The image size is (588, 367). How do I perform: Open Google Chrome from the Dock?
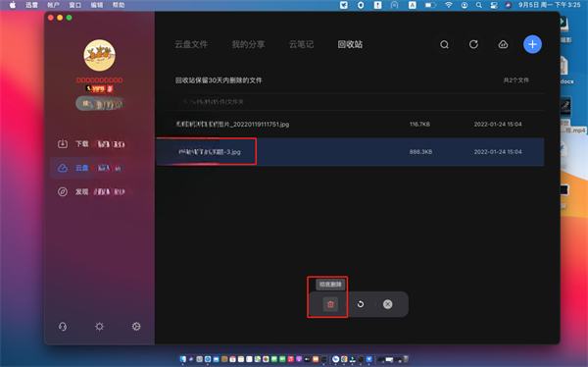click(344, 359)
